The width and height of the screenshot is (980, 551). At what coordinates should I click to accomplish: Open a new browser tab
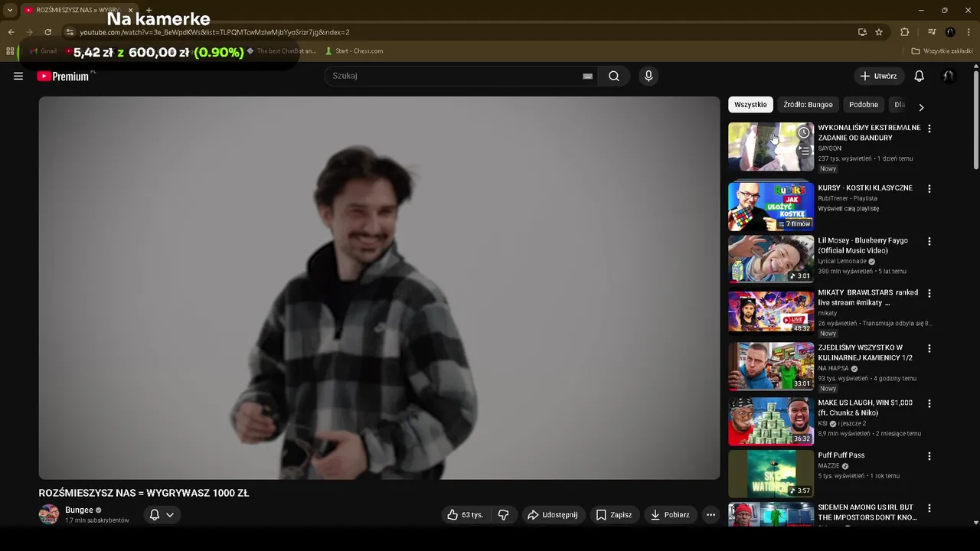click(149, 10)
